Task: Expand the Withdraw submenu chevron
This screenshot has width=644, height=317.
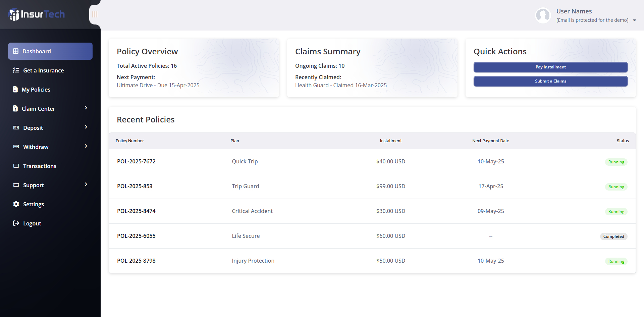Action: 86,146
